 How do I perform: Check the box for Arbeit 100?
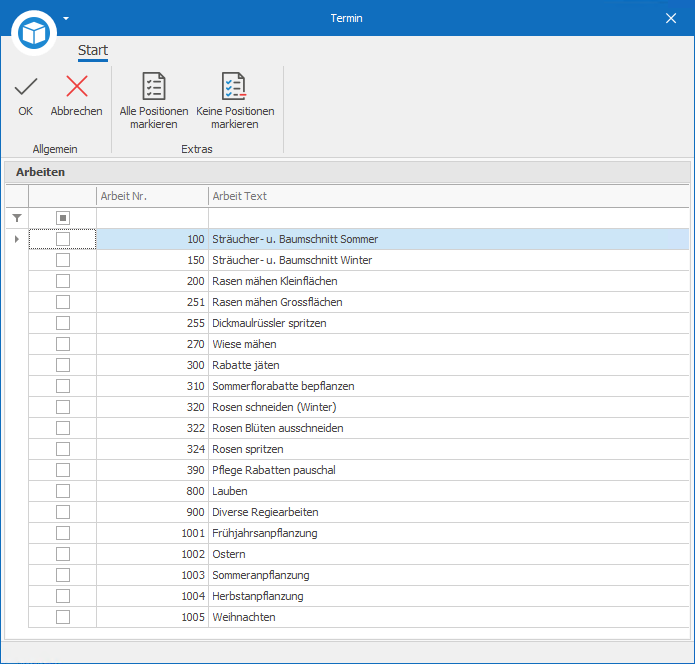pos(63,239)
